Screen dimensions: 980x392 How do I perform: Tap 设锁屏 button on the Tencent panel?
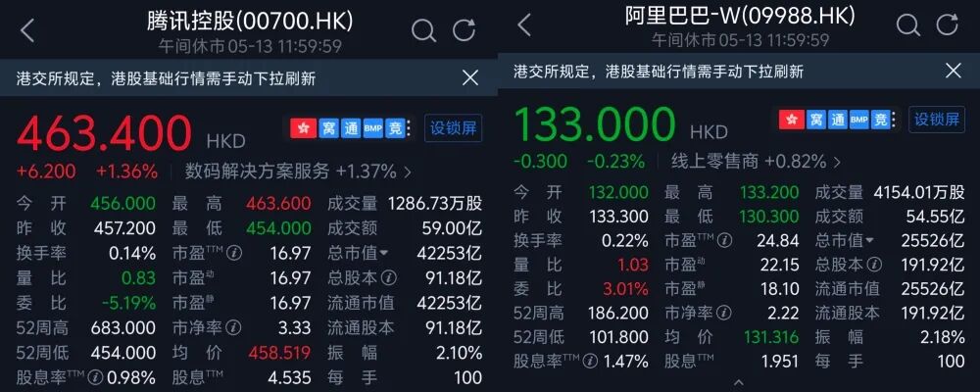click(x=453, y=127)
